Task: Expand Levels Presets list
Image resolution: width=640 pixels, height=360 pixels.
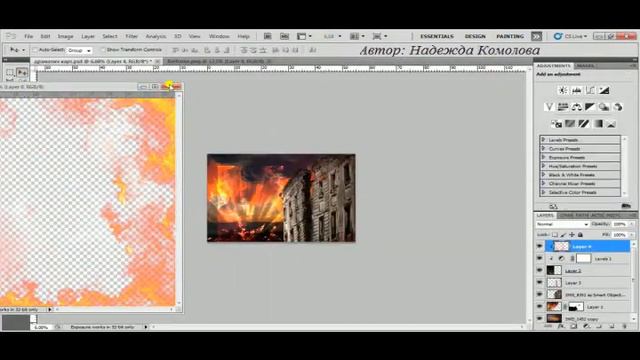Action: [x=543, y=140]
